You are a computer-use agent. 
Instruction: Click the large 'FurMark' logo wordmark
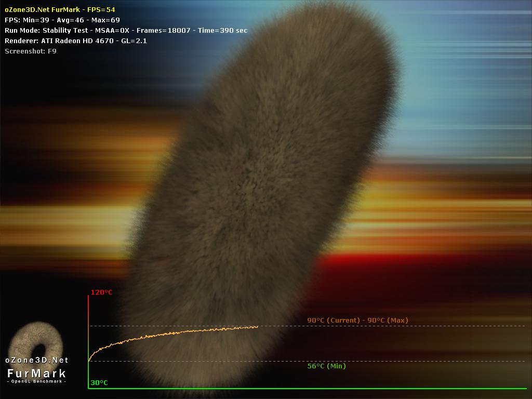click(37, 373)
